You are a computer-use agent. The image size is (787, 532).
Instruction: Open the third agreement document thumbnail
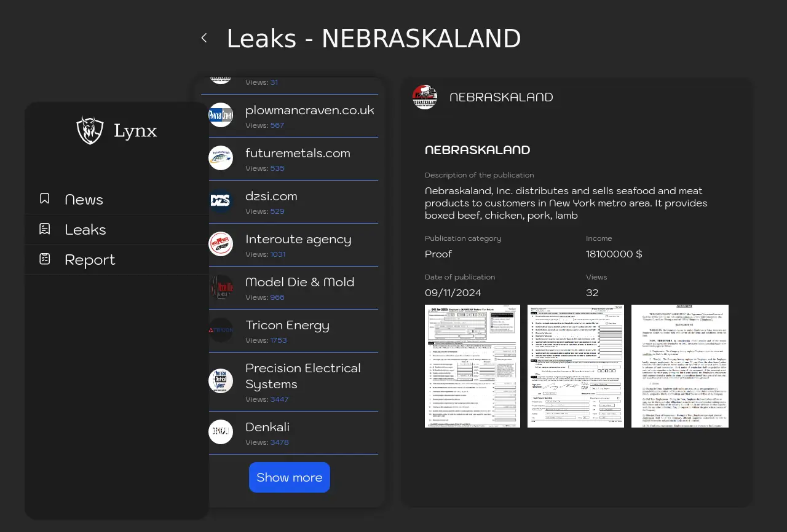(x=679, y=366)
